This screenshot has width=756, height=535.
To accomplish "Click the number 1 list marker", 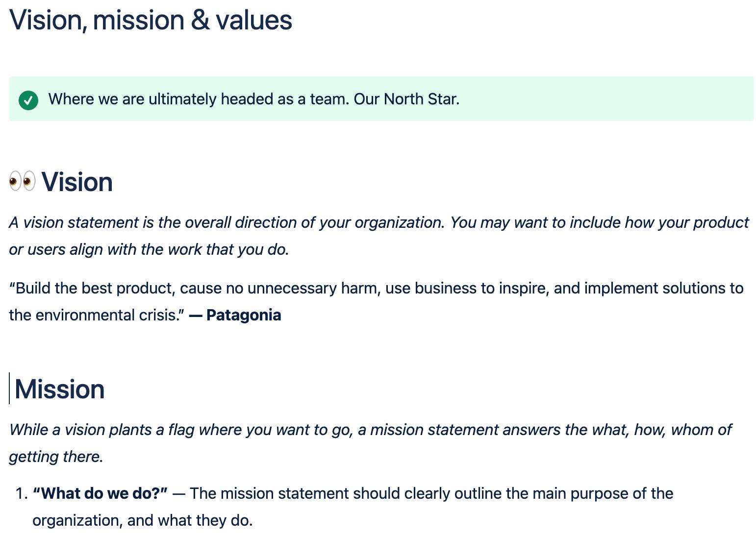I will (x=22, y=493).
